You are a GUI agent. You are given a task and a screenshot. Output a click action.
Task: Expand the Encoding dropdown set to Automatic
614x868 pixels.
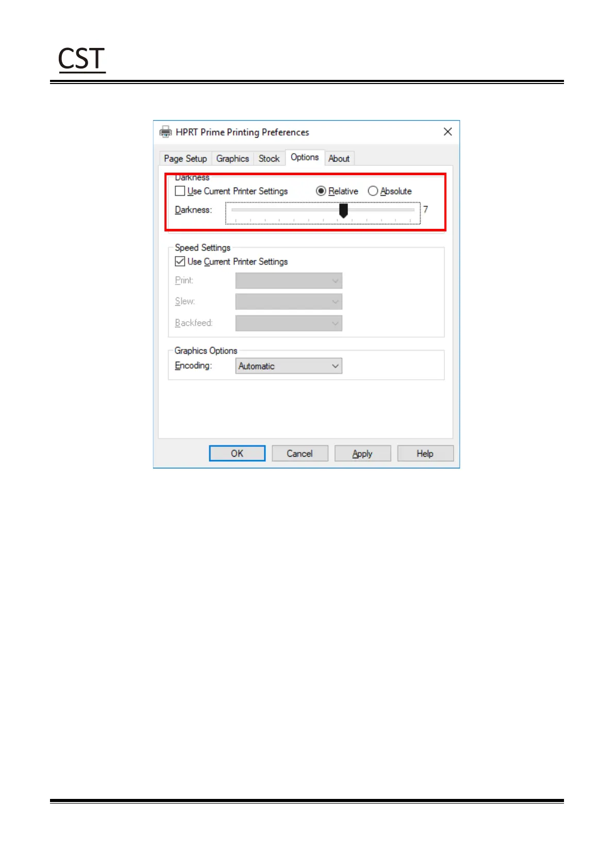click(x=289, y=366)
